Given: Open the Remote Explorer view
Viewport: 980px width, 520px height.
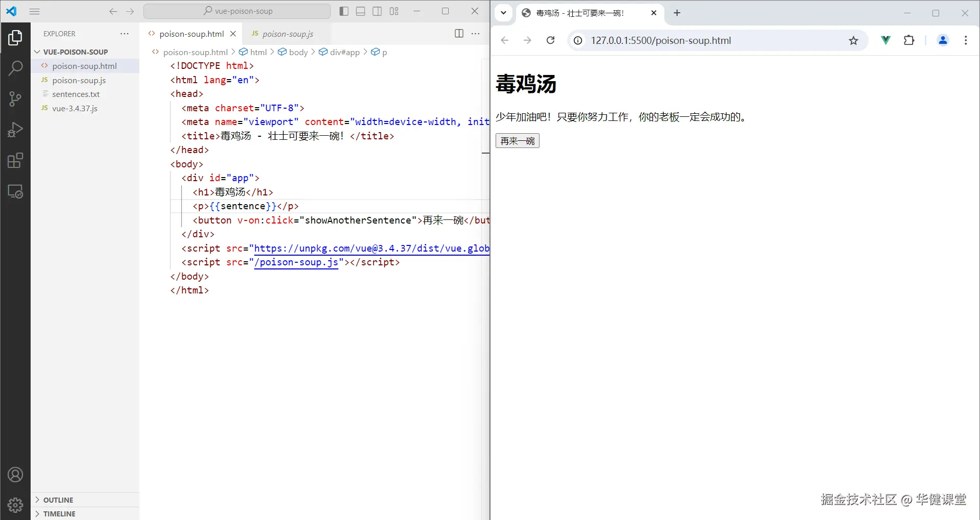Looking at the screenshot, I should (15, 191).
